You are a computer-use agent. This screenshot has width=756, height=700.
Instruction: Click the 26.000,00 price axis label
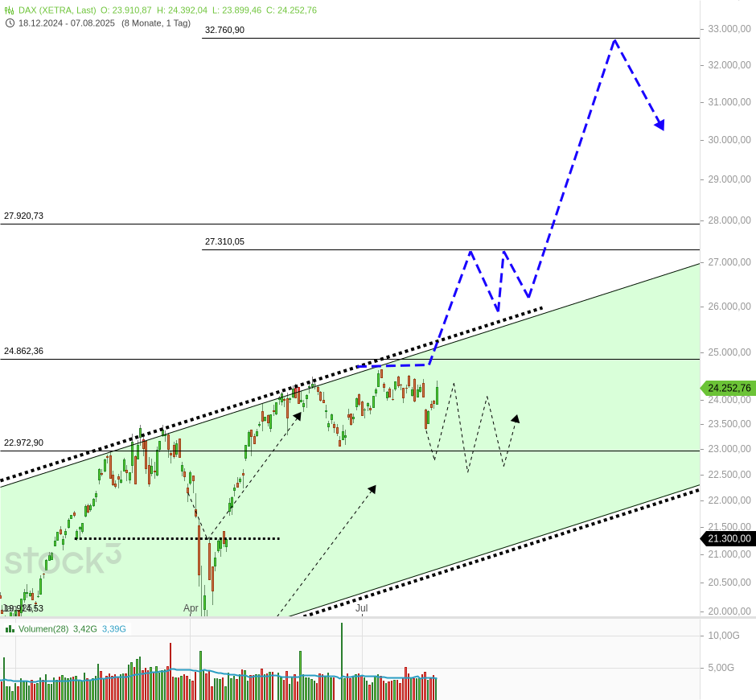click(x=729, y=307)
